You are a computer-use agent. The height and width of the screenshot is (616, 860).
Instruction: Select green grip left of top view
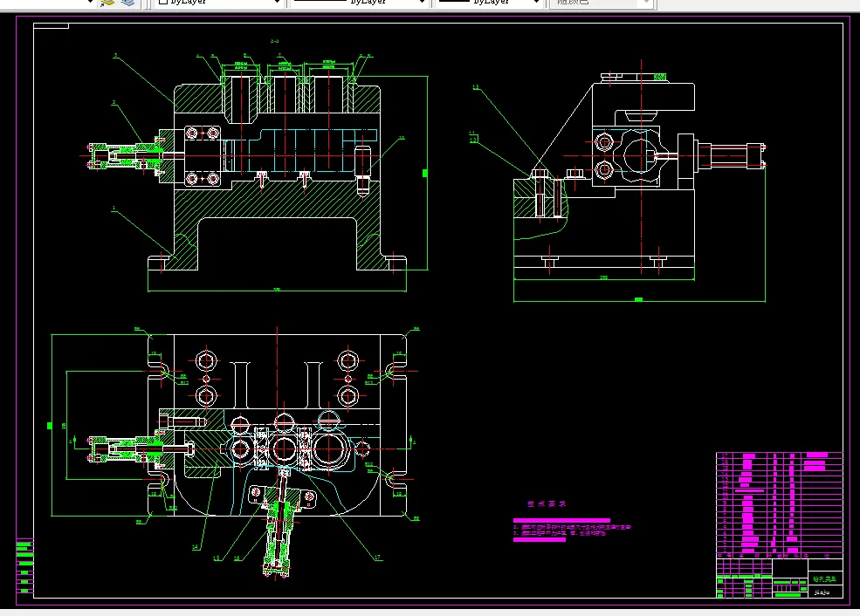tap(50, 426)
